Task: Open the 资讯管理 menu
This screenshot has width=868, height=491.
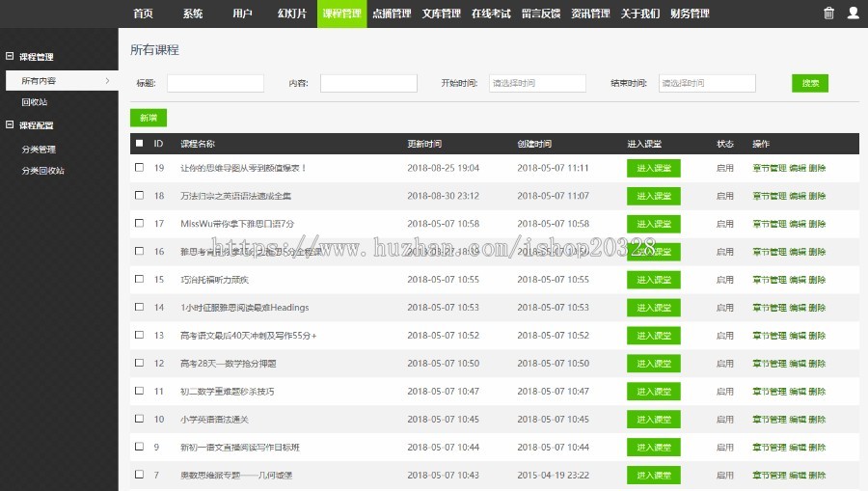Action: (x=590, y=14)
